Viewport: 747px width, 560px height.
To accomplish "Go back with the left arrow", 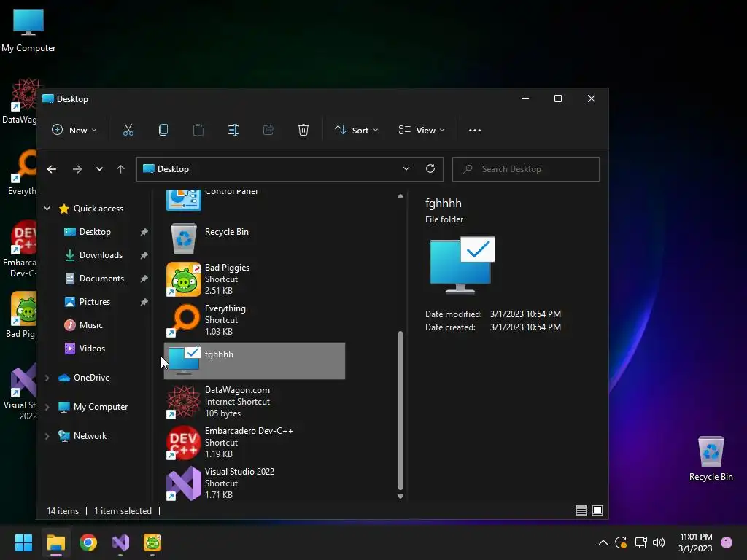I will (x=52, y=169).
